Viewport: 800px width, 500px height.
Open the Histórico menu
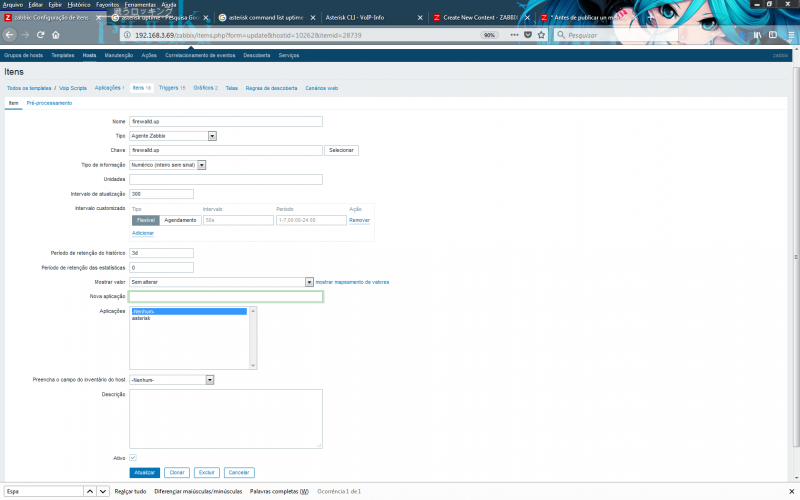click(x=79, y=5)
